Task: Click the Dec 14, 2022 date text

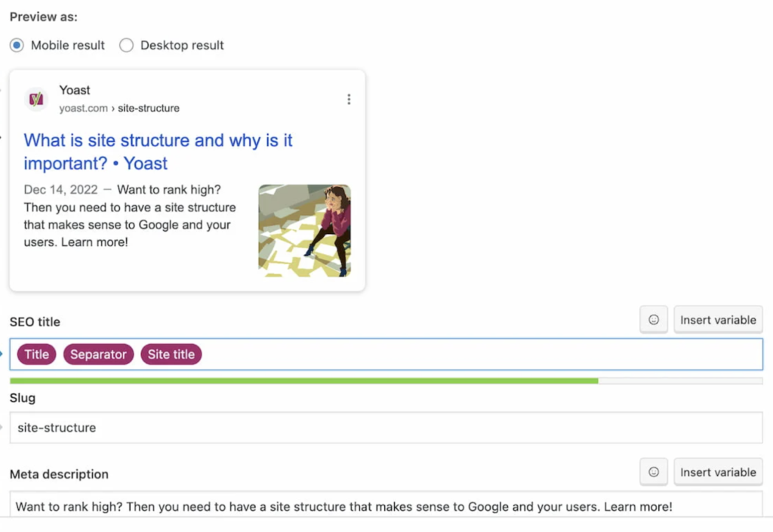Action: click(x=60, y=189)
